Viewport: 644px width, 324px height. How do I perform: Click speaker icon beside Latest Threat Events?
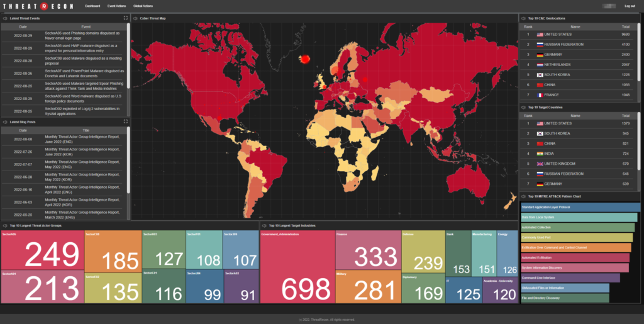5,18
